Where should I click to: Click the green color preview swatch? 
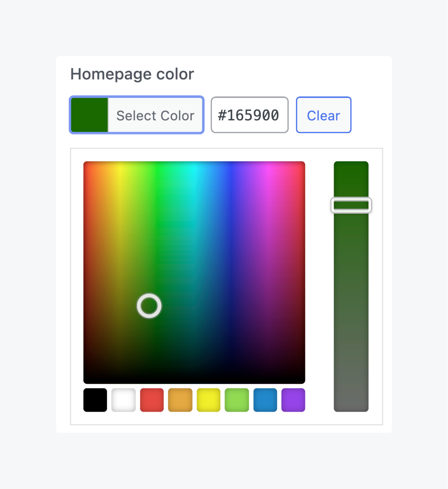(89, 115)
